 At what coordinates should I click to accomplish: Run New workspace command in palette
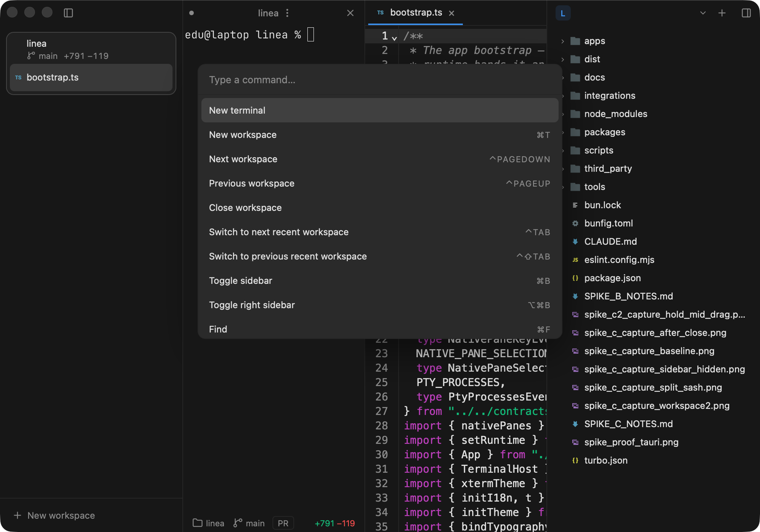coord(380,135)
